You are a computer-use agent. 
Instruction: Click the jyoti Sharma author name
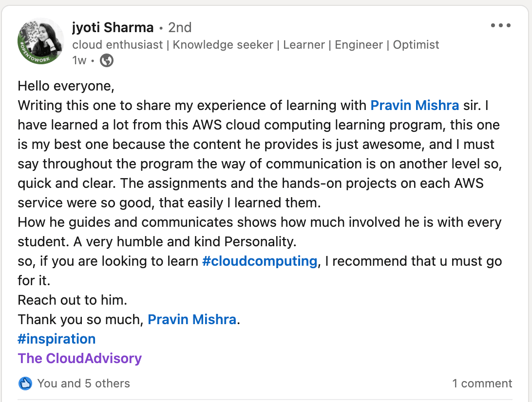pos(113,28)
